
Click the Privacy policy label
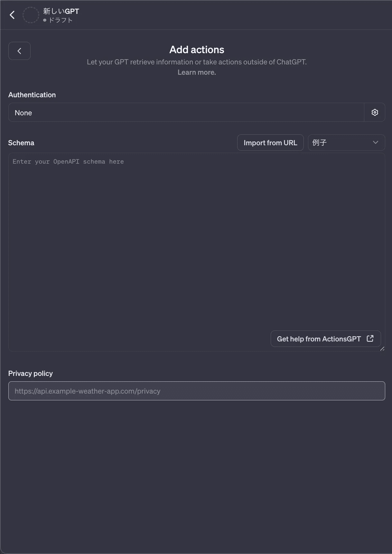(31, 373)
